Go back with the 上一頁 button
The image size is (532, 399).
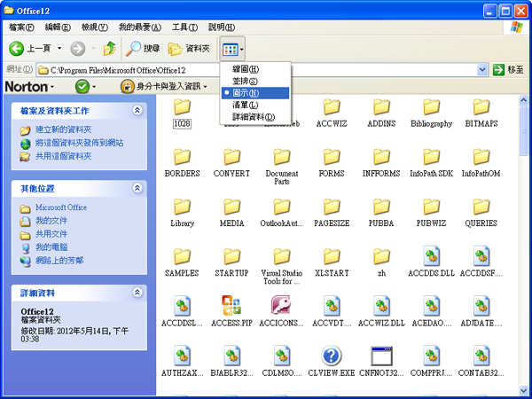[29, 49]
